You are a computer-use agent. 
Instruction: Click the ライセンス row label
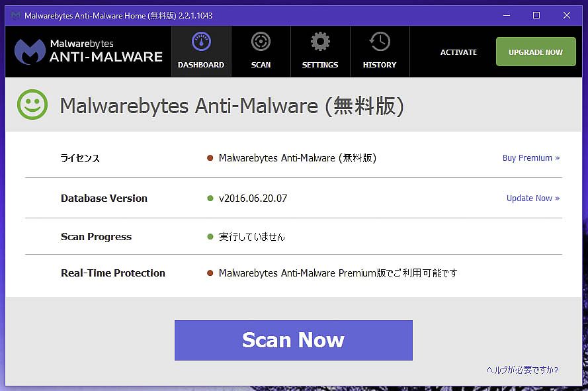coord(80,158)
